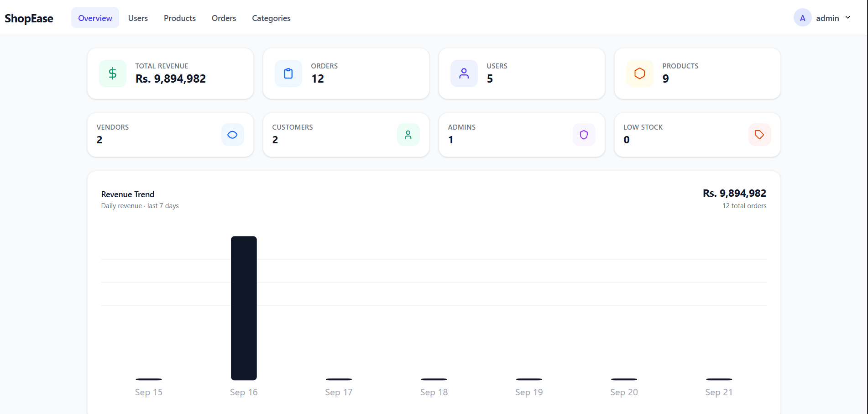This screenshot has width=868, height=414.
Task: Click the admin username label
Action: (x=827, y=18)
